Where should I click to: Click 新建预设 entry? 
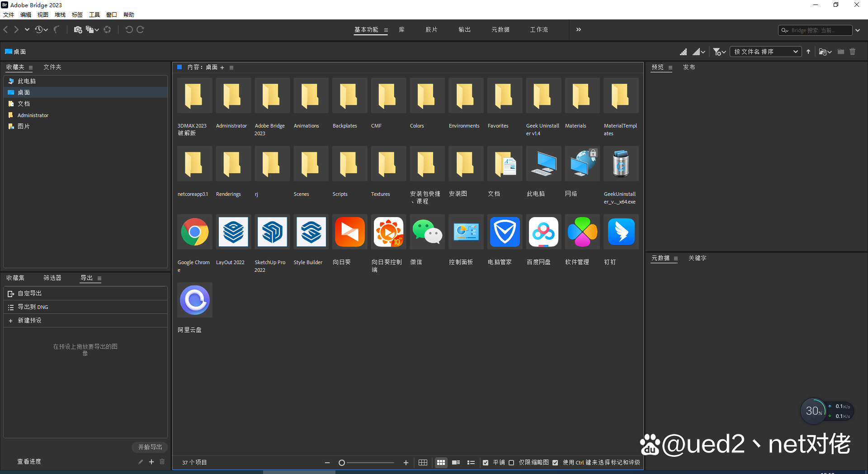click(85, 320)
